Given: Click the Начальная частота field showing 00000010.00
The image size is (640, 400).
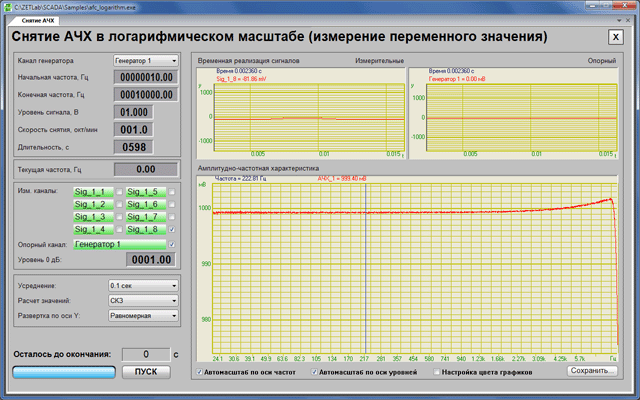Looking at the screenshot, I should point(146,77).
